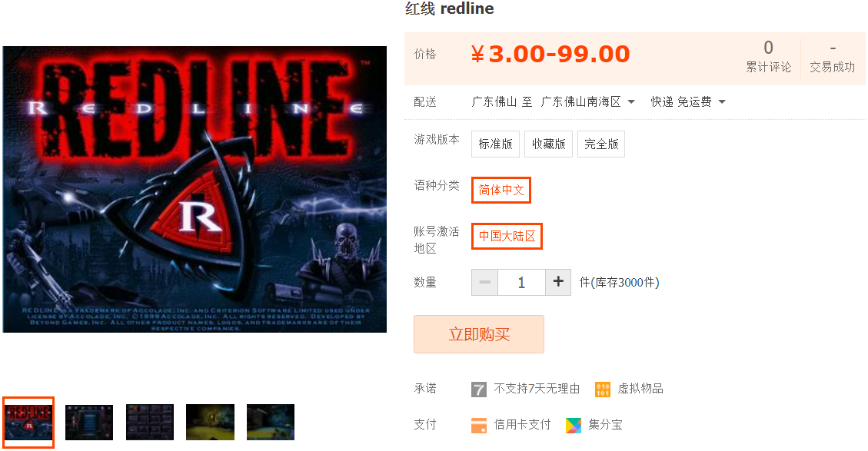Click the 7-day no-return policy icon
The image size is (868, 451).
coord(479,390)
